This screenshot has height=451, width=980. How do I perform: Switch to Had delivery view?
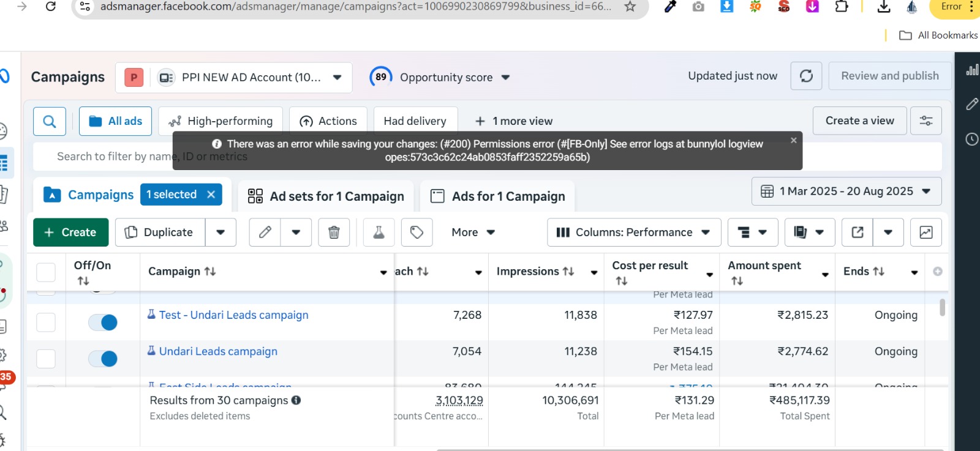[415, 121]
